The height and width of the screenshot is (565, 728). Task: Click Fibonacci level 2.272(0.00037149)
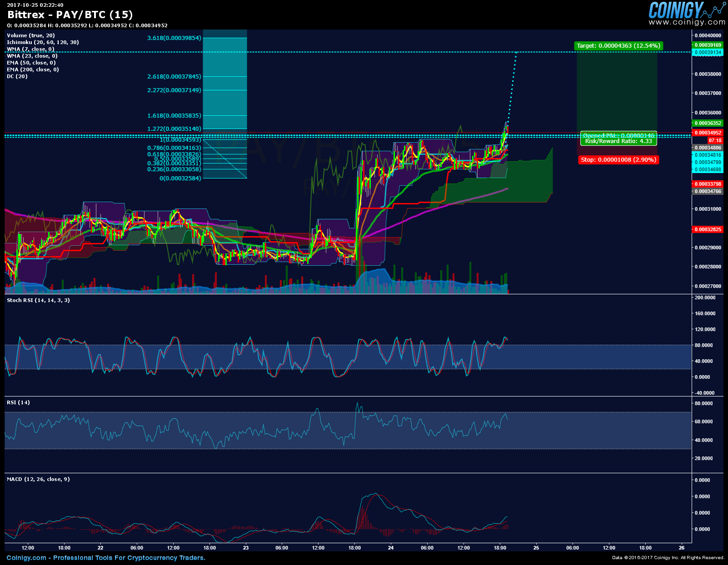(174, 90)
